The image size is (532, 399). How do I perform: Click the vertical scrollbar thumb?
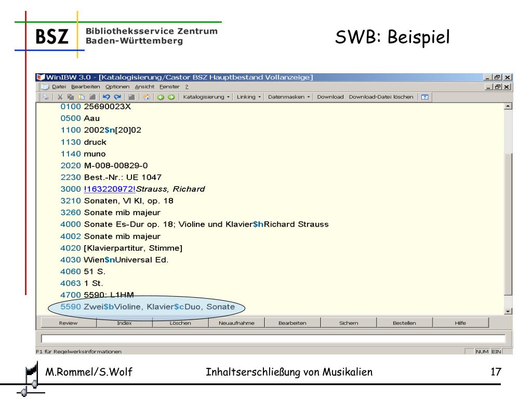(x=508, y=224)
